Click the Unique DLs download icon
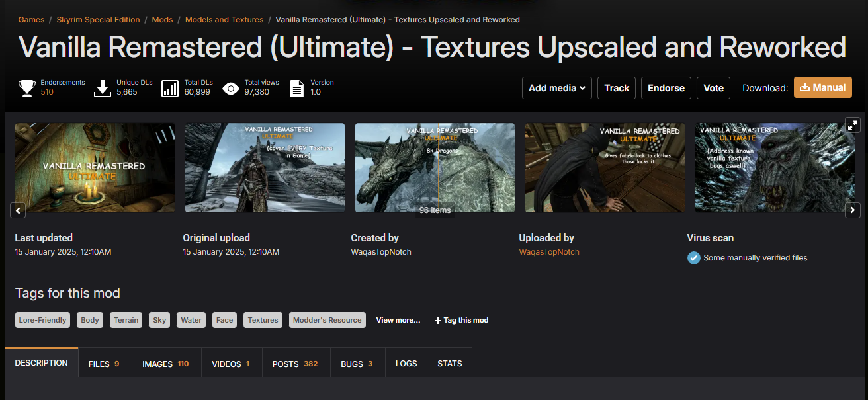The image size is (868, 400). (103, 88)
